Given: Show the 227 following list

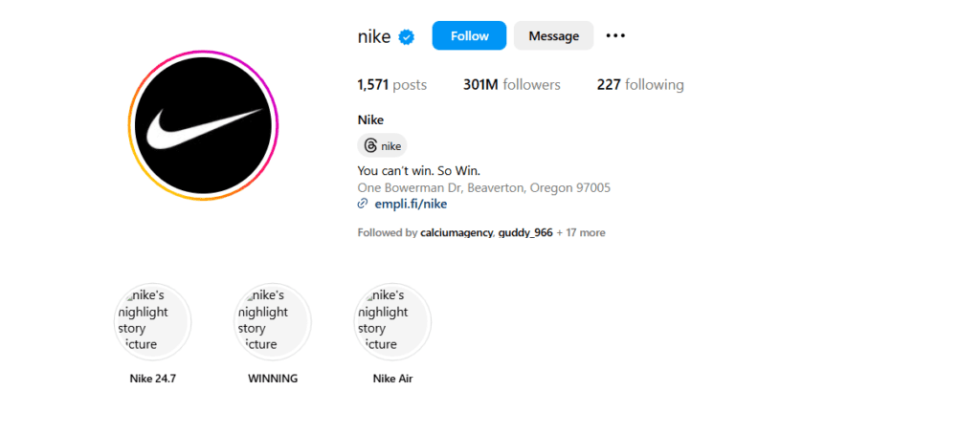Looking at the screenshot, I should [640, 85].
